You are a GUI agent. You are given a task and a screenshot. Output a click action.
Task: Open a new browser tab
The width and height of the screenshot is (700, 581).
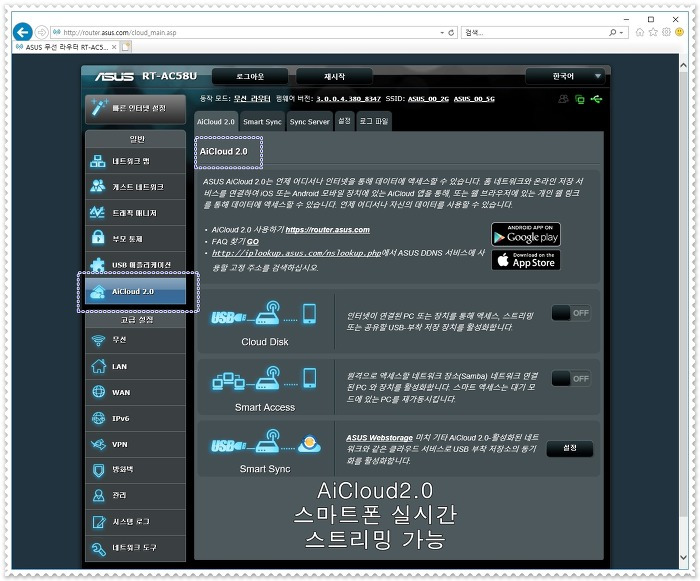pos(126,47)
